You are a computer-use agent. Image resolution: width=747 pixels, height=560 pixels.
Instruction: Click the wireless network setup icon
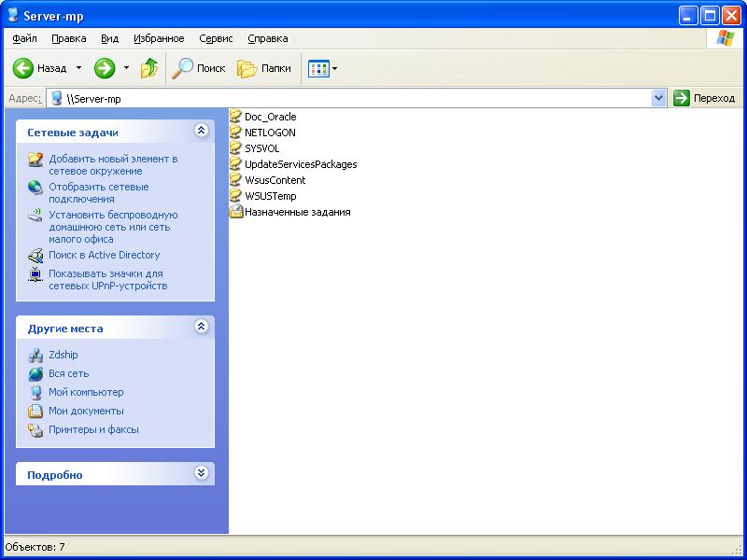35,216
